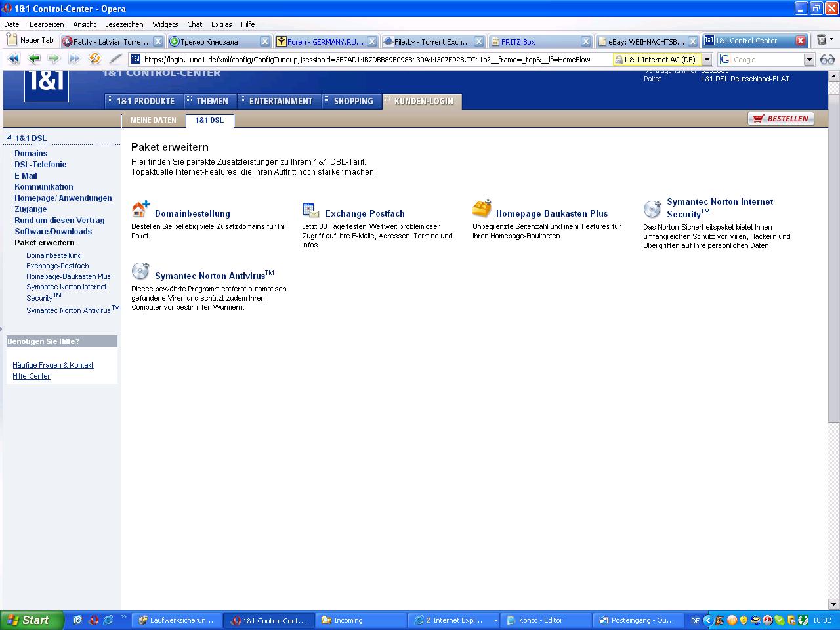The image size is (840, 630).
Task: Open Homepage/ Anwendungen in the sidebar
Action: [63, 198]
